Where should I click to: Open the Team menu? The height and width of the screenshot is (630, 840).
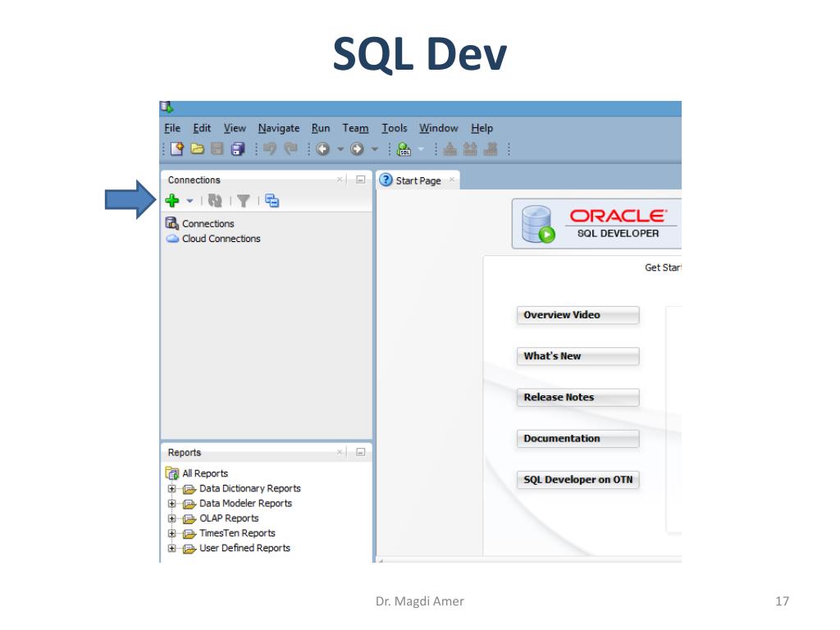(x=355, y=128)
